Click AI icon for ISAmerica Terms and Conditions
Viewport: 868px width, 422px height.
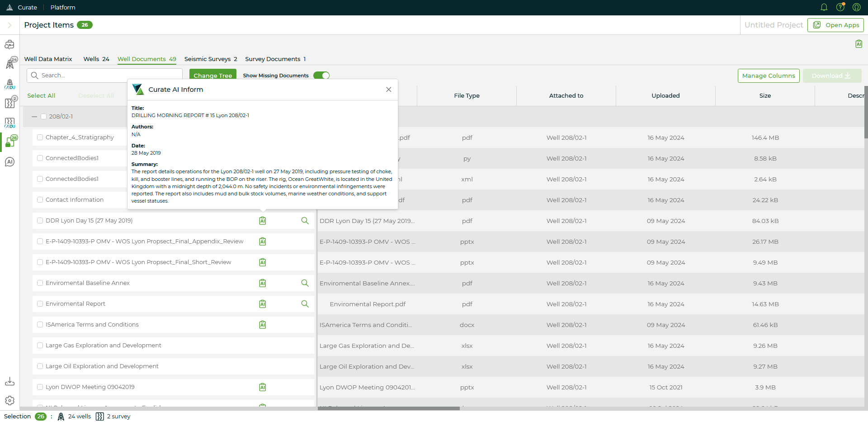pos(262,325)
